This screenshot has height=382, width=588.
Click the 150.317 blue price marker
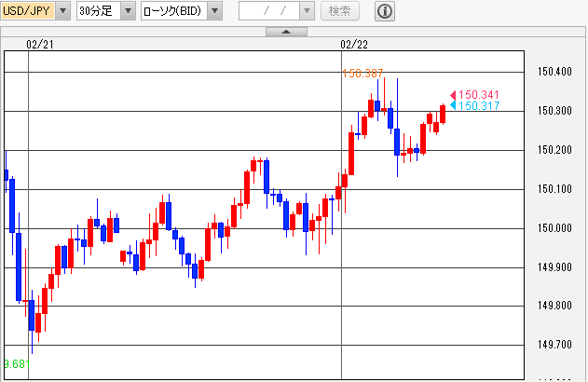[474, 105]
